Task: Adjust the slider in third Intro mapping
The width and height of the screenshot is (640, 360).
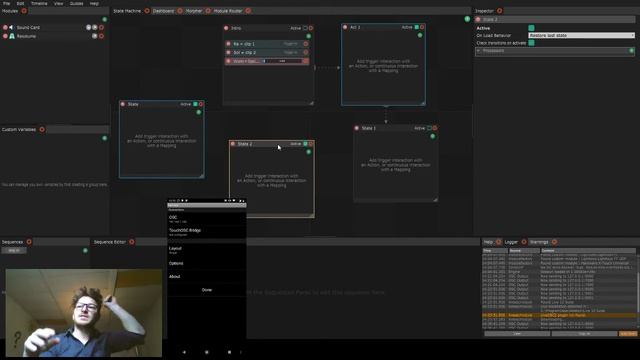Action: point(282,61)
